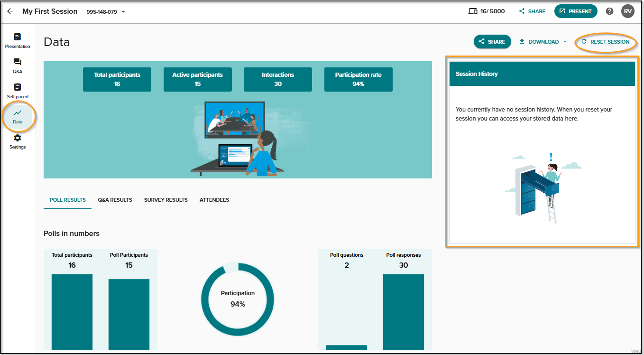Viewport: 644px width, 355px height.
Task: Open the Presentation sidebar section
Action: click(18, 41)
